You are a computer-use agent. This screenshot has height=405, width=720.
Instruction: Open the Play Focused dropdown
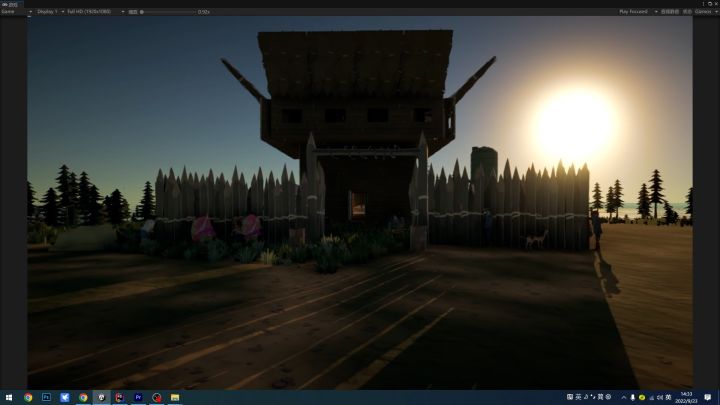point(637,12)
